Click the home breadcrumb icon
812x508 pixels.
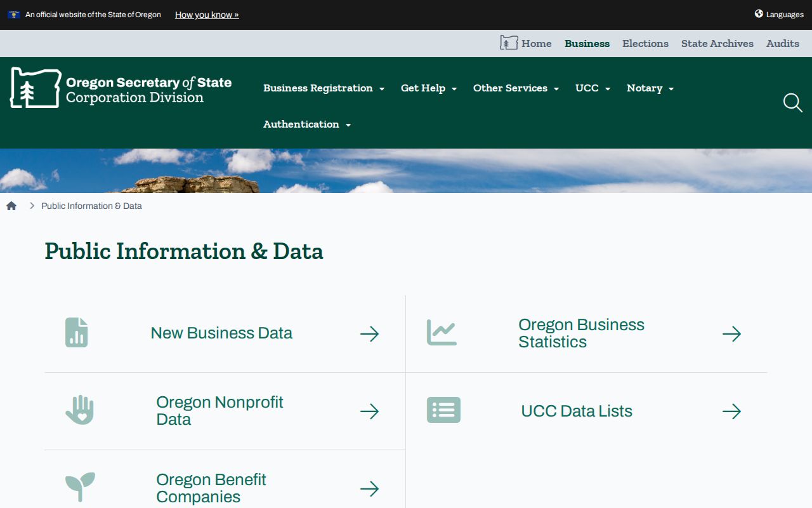point(11,206)
